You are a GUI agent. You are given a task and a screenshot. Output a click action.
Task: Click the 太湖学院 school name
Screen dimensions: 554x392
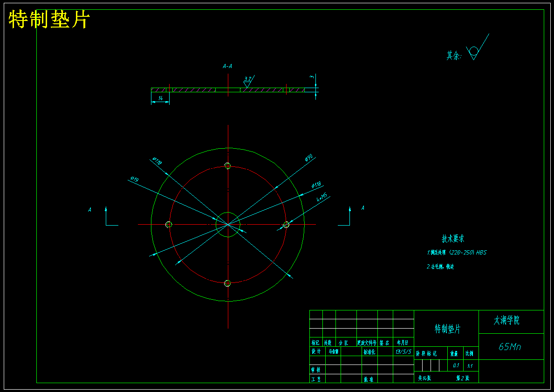[506, 321]
